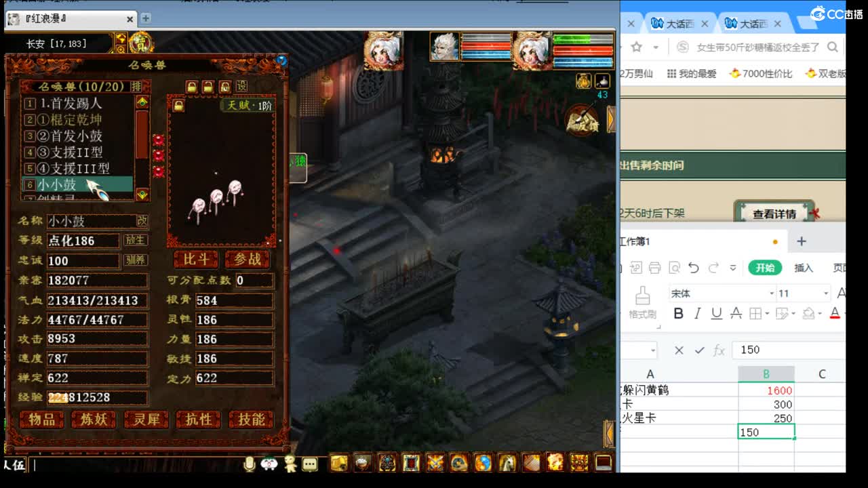Click the armor icon in bottom toolbar
This screenshot has height=488, width=868.
[387, 463]
